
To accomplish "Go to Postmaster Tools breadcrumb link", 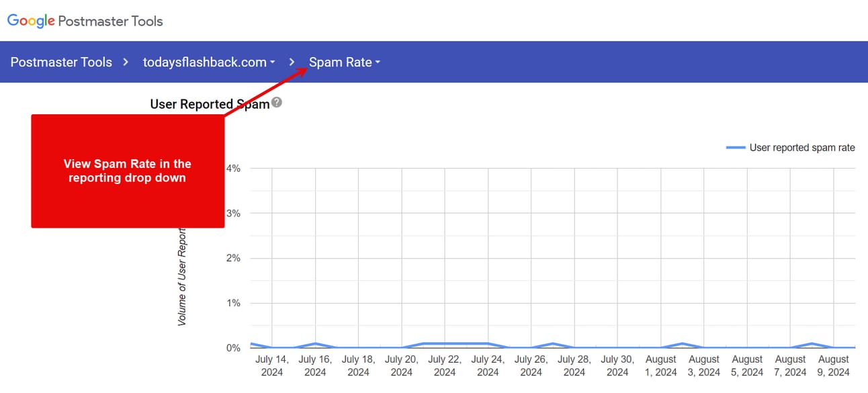I will pos(61,62).
